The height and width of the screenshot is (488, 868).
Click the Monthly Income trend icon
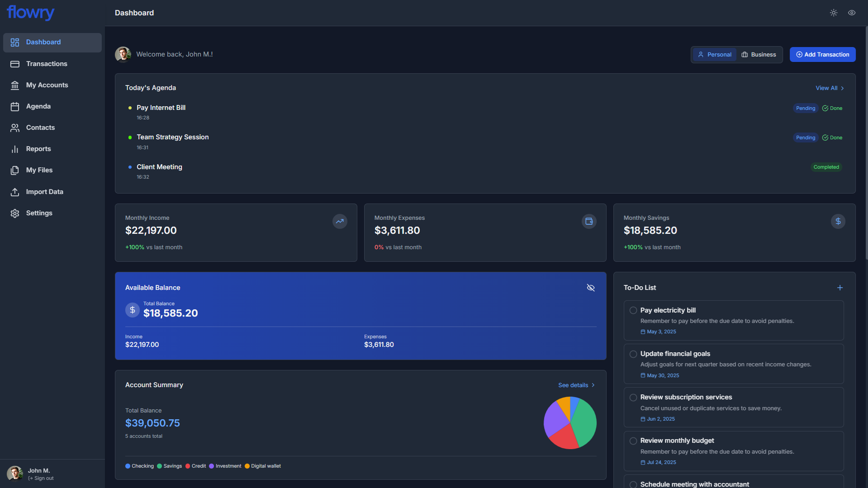pyautogui.click(x=340, y=221)
